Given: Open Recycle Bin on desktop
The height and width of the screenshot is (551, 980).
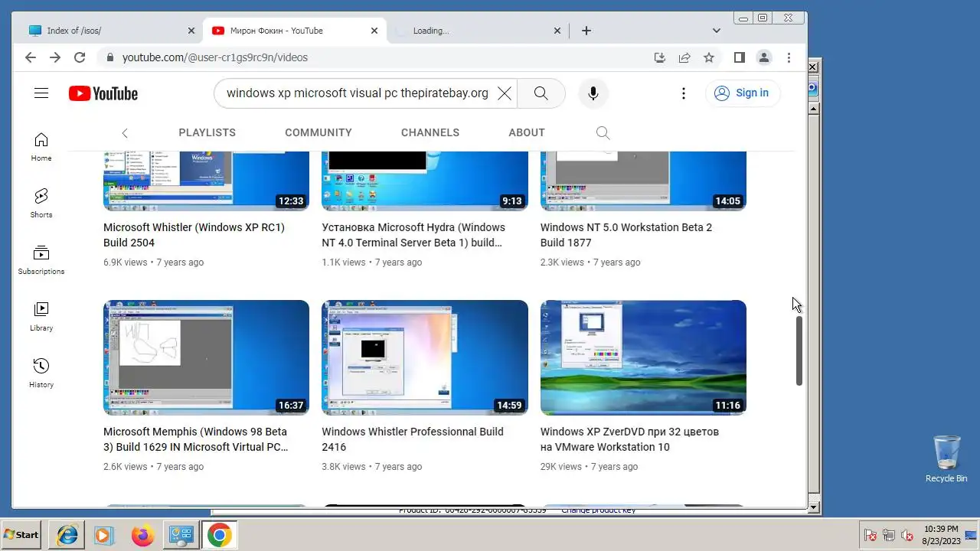Looking at the screenshot, I should pyautogui.click(x=946, y=458).
